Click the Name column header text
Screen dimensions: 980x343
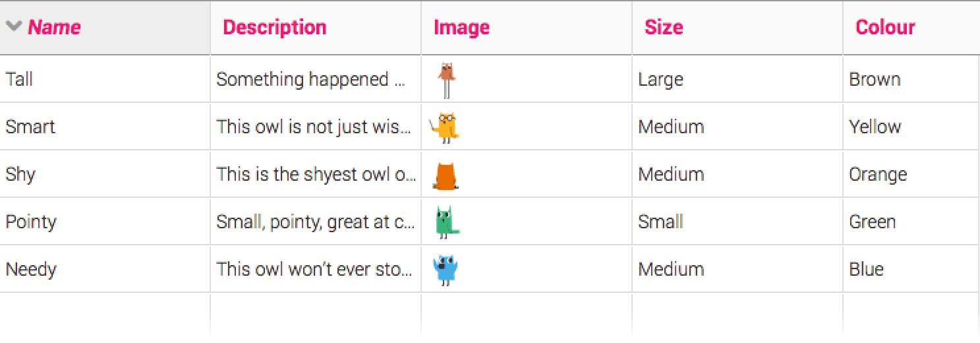[54, 27]
